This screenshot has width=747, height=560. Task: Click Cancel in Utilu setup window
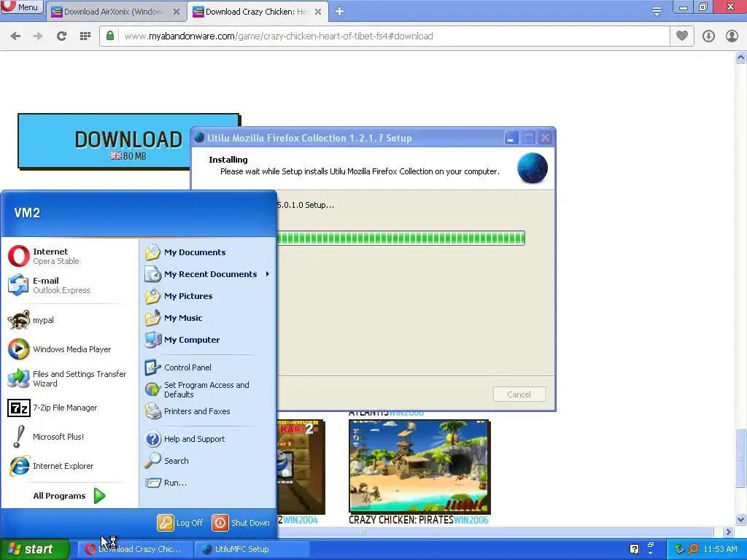tap(519, 394)
